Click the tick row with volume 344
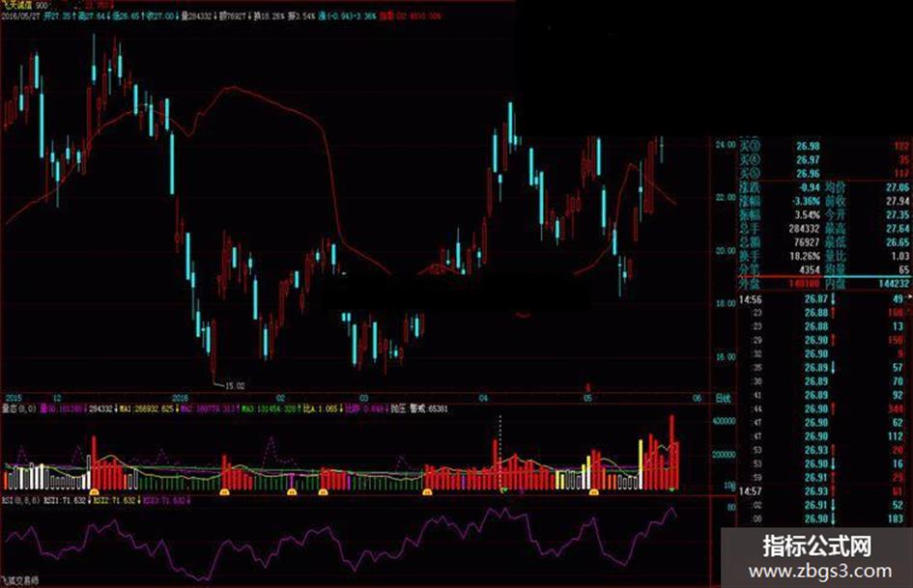This screenshot has width=913, height=588. (822, 409)
